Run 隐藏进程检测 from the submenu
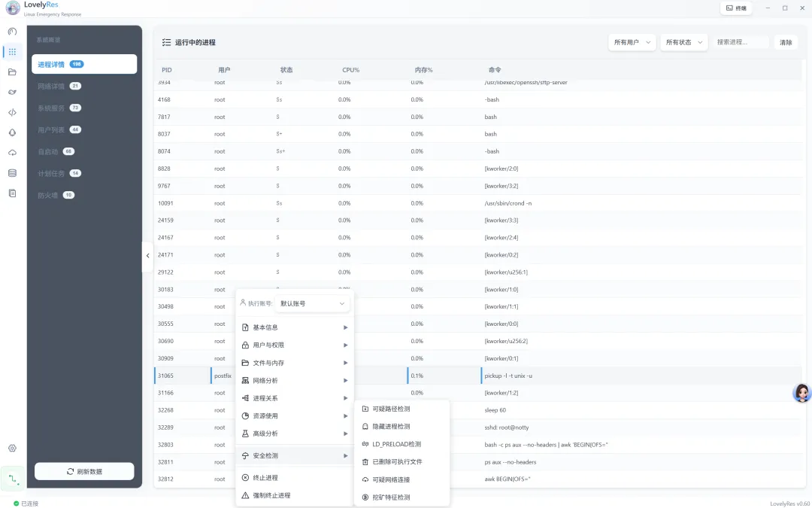 pos(401,427)
